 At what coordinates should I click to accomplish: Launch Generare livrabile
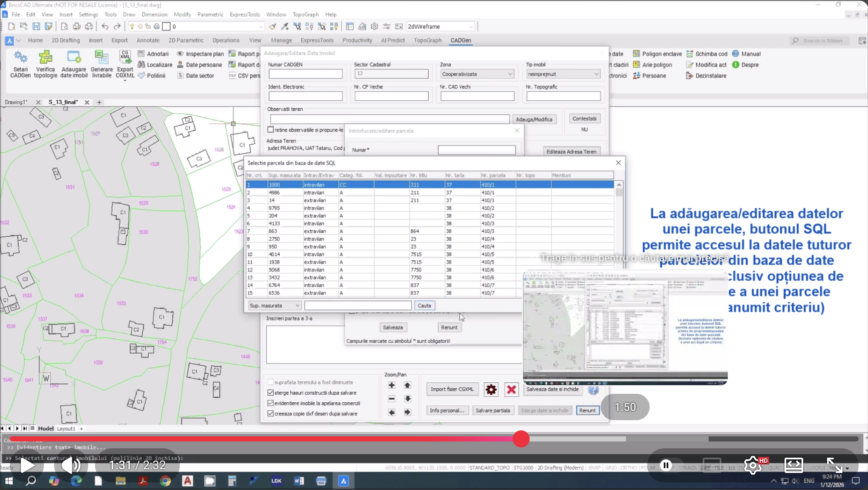101,64
